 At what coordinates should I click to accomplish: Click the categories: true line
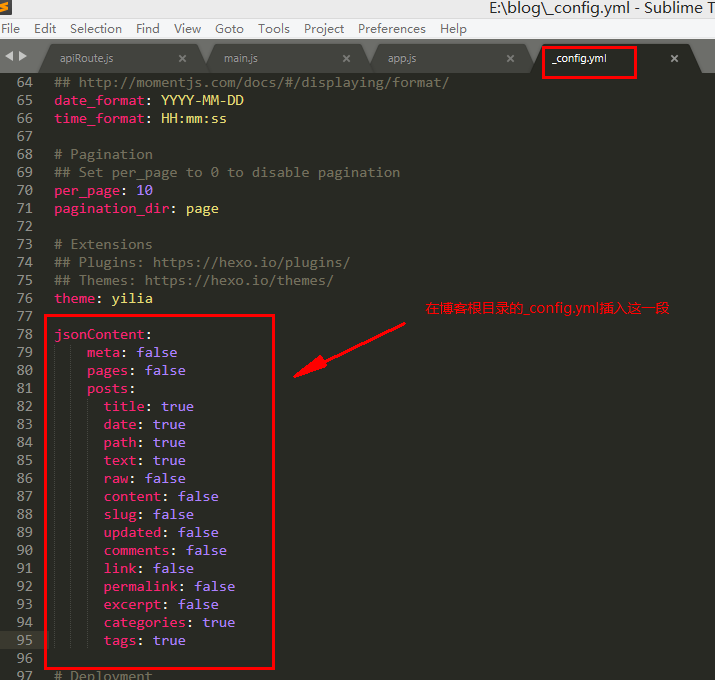point(169,623)
